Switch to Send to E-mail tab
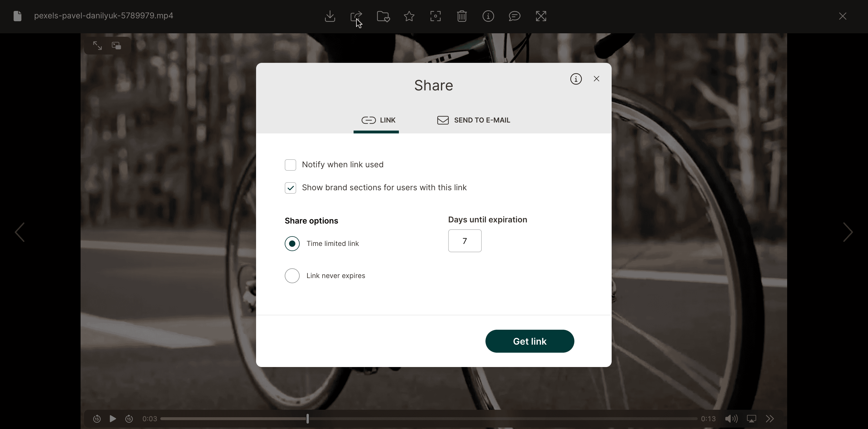Image resolution: width=868 pixels, height=429 pixels. 473,120
